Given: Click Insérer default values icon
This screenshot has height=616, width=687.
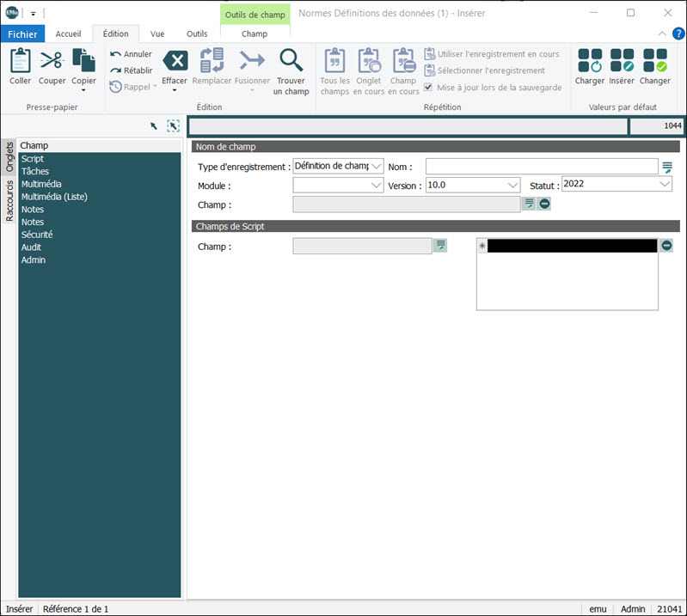Looking at the screenshot, I should pyautogui.click(x=622, y=60).
